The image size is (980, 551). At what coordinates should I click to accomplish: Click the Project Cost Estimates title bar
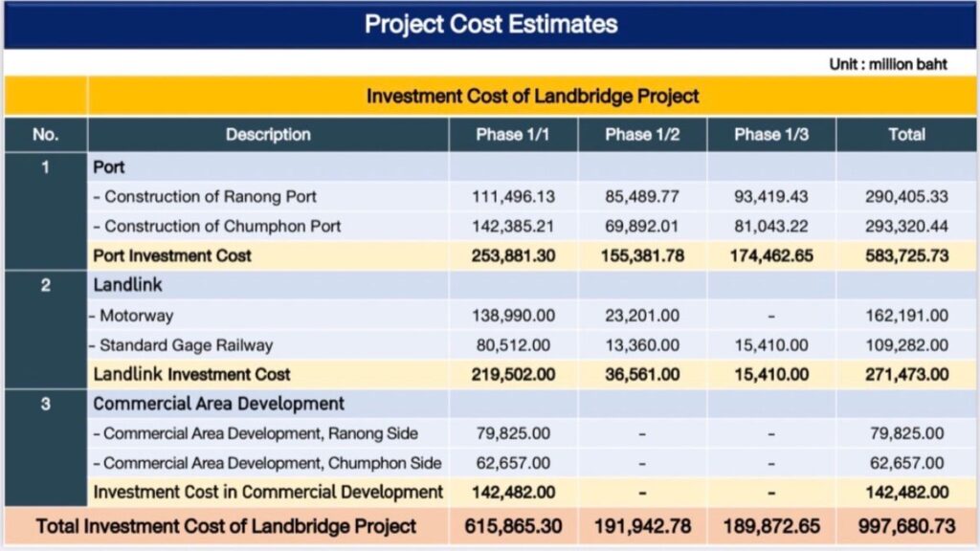coord(490,23)
